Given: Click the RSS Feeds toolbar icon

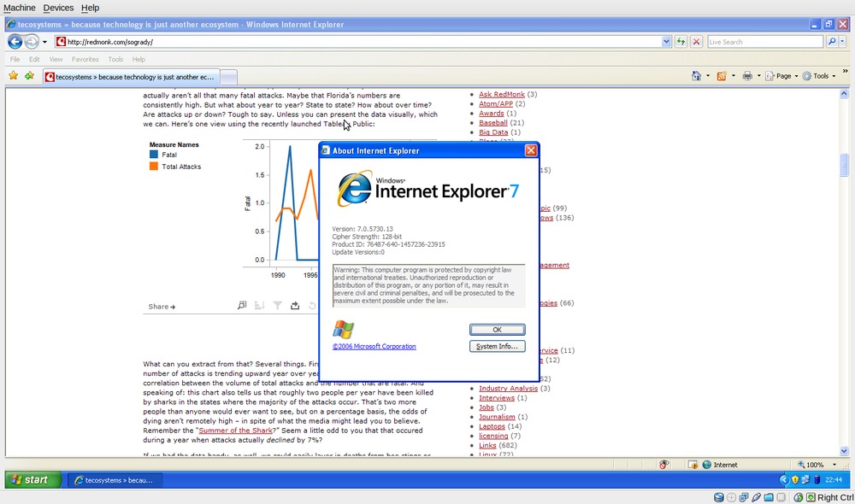Looking at the screenshot, I should pos(722,76).
